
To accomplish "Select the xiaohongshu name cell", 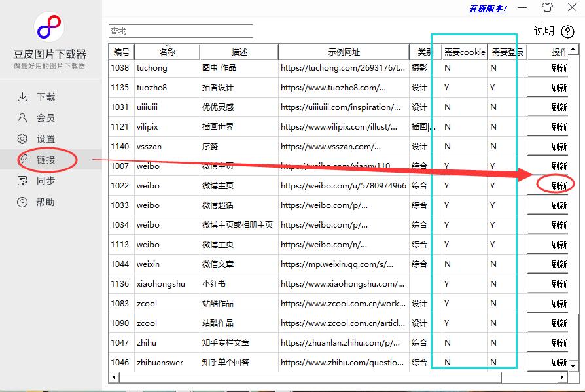I will [167, 284].
